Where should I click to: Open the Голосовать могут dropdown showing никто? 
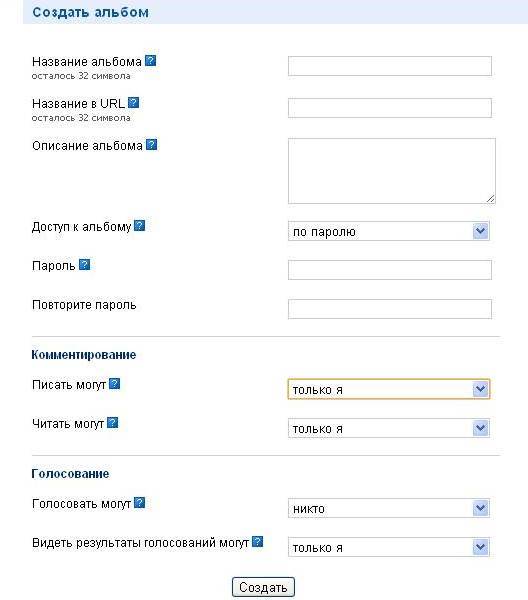tap(389, 508)
